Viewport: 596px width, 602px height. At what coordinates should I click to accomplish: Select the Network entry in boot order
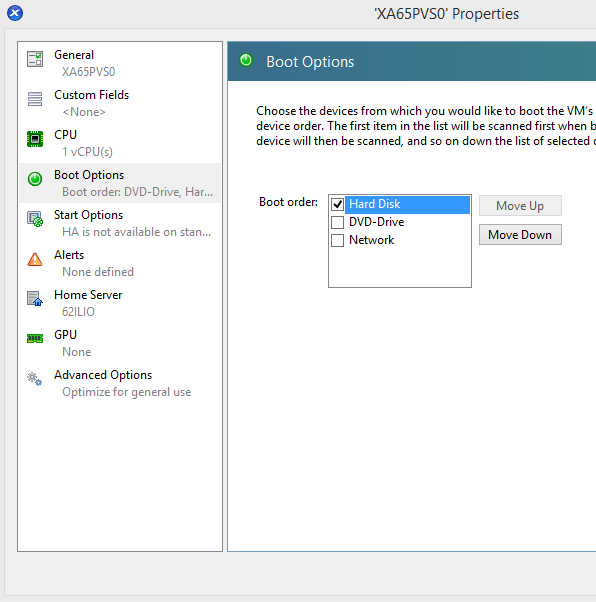(x=371, y=240)
